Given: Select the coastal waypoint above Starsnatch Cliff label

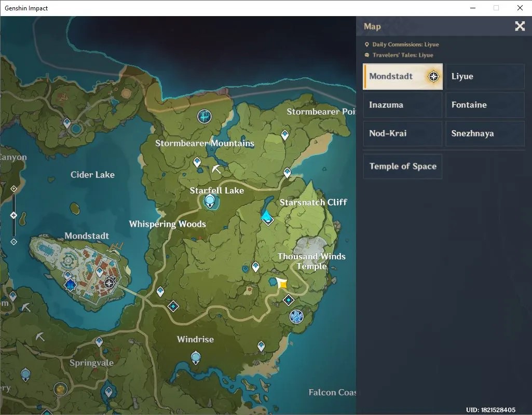Looking at the screenshot, I should point(287,173).
